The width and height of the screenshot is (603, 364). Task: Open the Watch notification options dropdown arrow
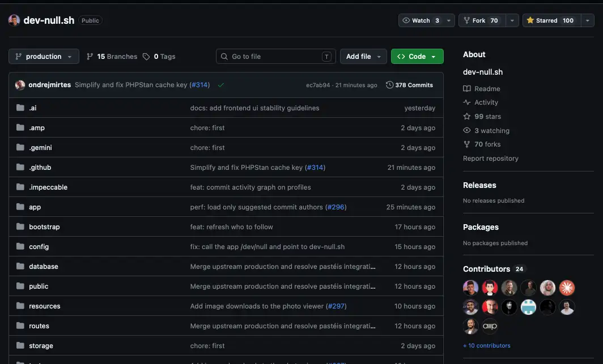coord(449,20)
